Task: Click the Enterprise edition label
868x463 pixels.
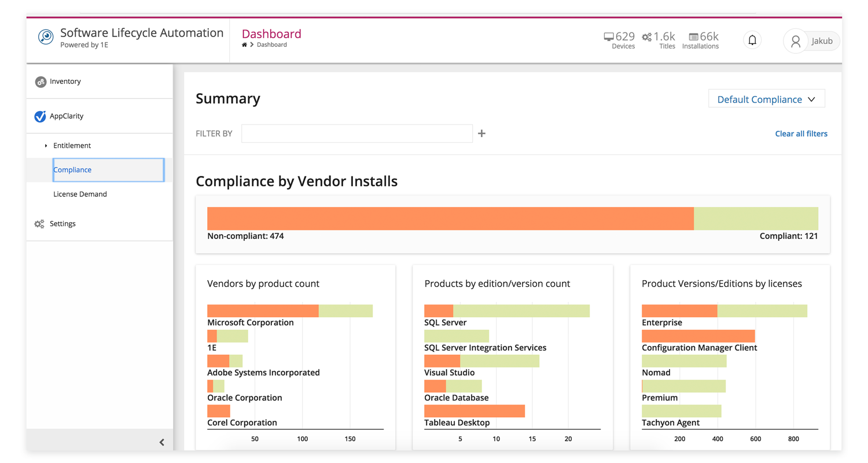Action: (662, 322)
